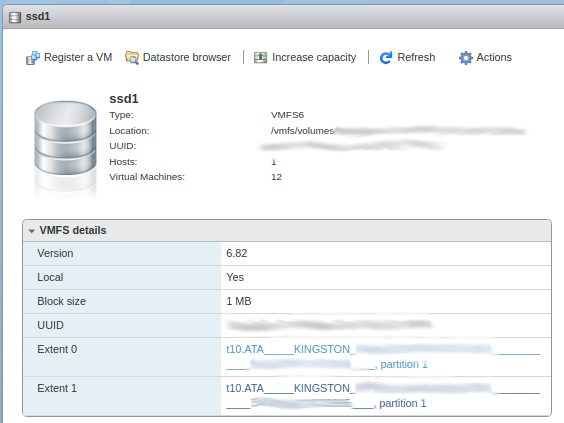Click the Refresh label
Viewport: 564px width, 423px height.
416,57
